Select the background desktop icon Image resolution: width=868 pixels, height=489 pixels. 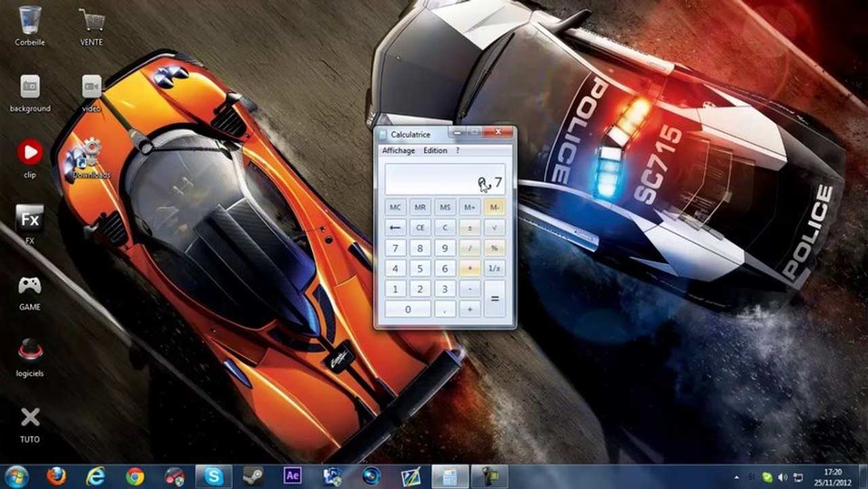30,93
